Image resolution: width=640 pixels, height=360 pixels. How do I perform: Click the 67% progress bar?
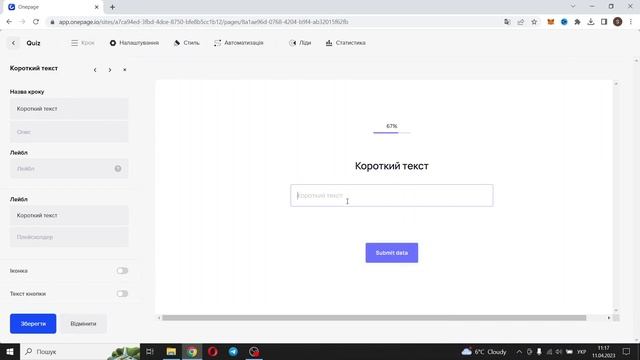tap(391, 132)
